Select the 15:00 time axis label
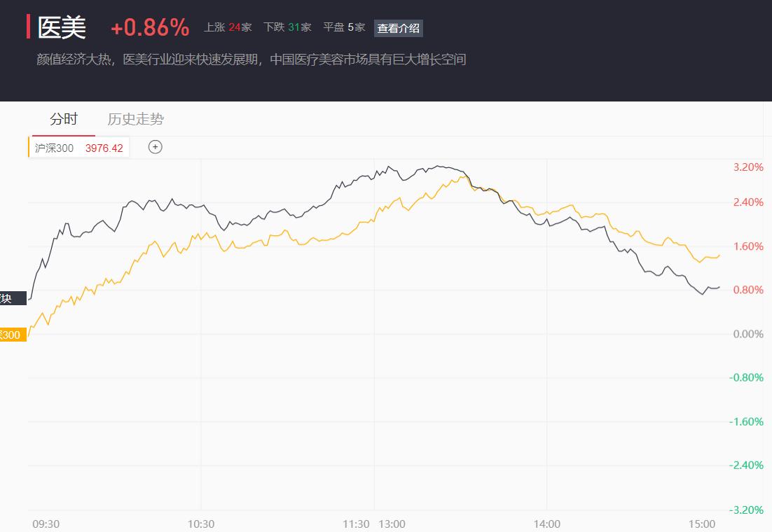 tap(702, 524)
